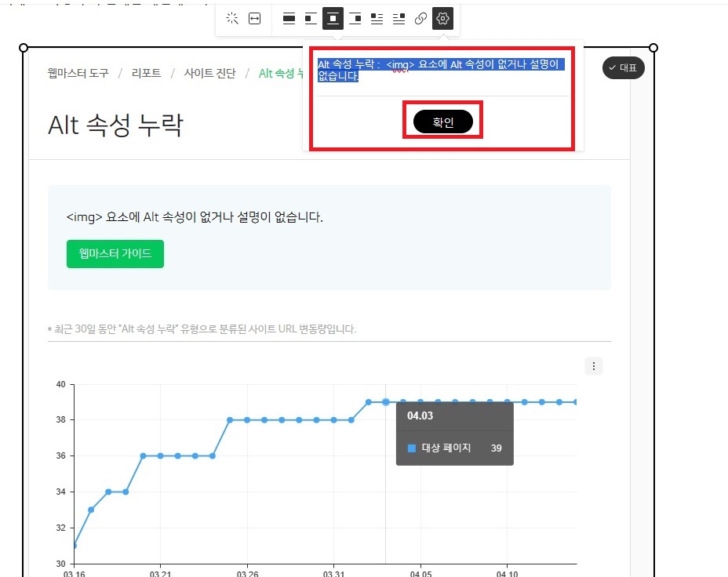Select the left text-wrap layout icon
The width and height of the screenshot is (728, 577).
tap(377, 18)
